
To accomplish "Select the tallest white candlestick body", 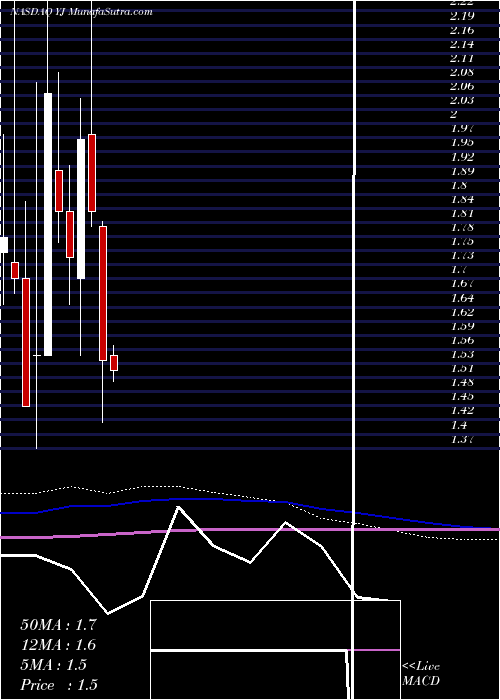I will click(x=48, y=224).
